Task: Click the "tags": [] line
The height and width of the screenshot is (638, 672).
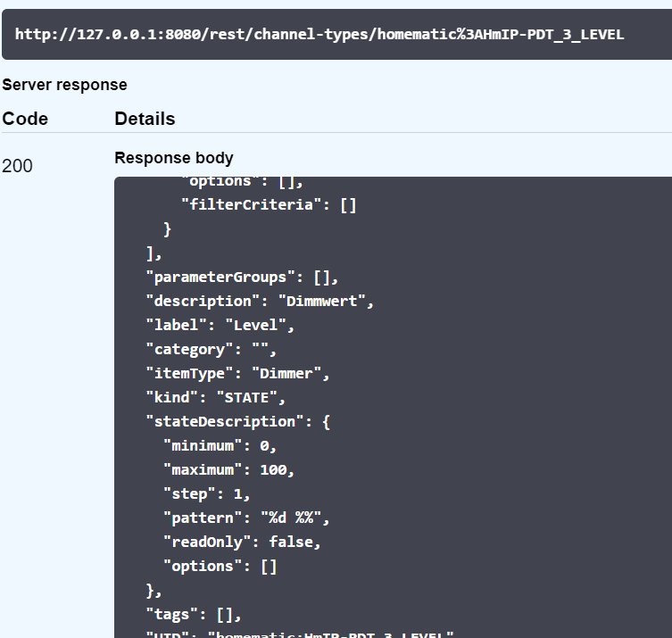Action: tap(194, 615)
